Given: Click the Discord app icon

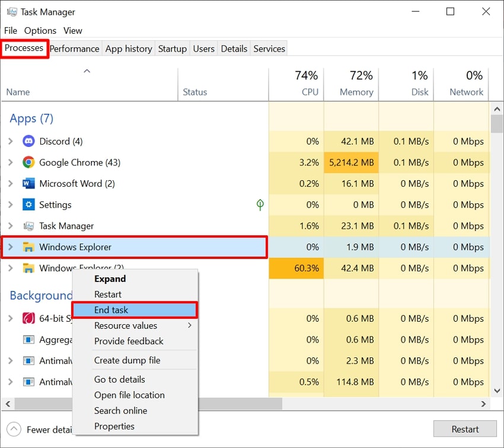Looking at the screenshot, I should click(28, 141).
